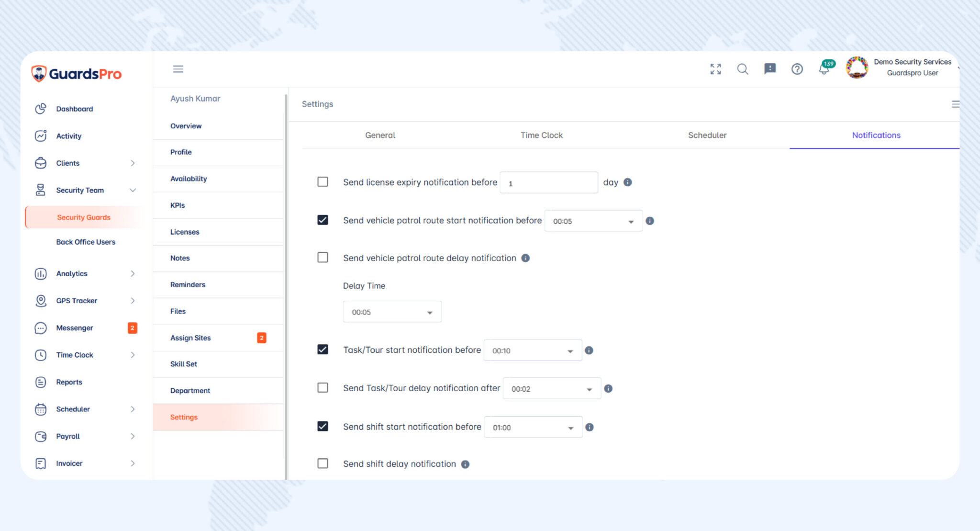
Task: Enable Send shift delay notification checkbox
Action: point(323,463)
